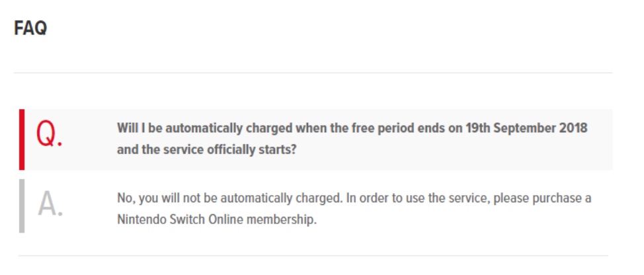644x275 pixels.
Task: Select the red vertical bar beside Q.
Action: pos(22,139)
